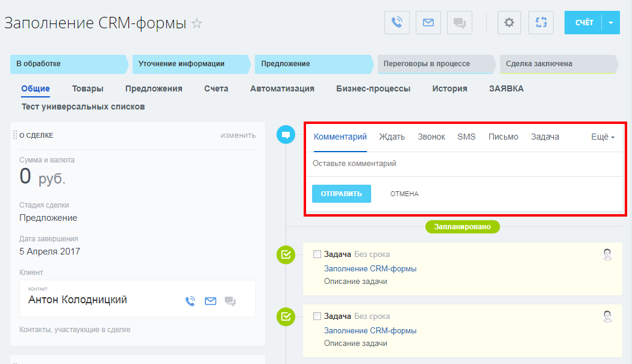Click изменить link in О СДЕЛКЕ
This screenshot has width=632, height=364.
[x=238, y=135]
